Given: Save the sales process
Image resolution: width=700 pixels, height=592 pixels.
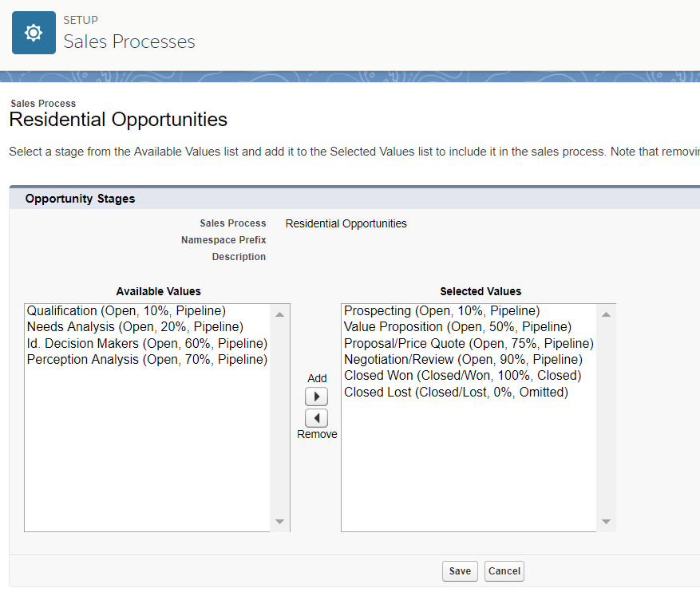Looking at the screenshot, I should 460,571.
